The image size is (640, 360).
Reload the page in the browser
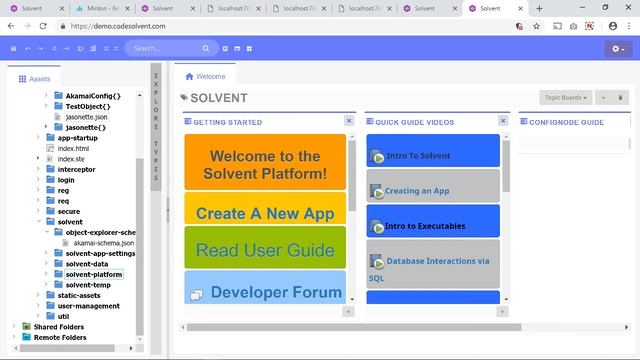[x=43, y=26]
